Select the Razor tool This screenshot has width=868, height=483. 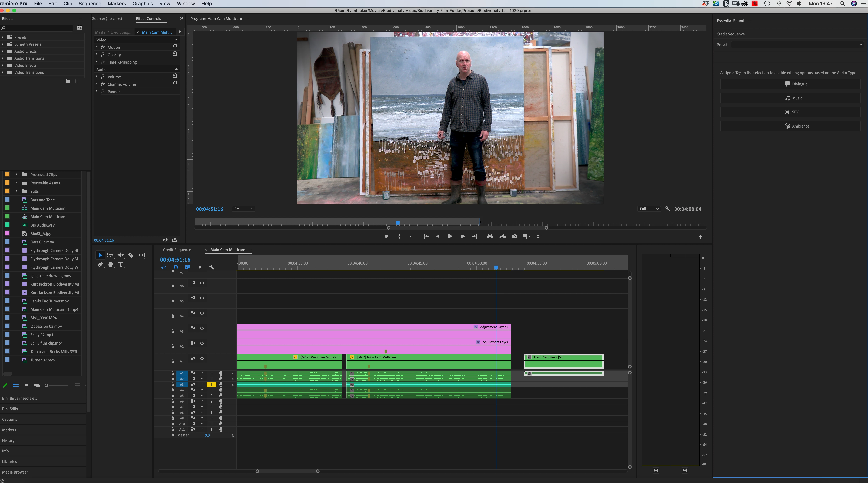point(131,255)
